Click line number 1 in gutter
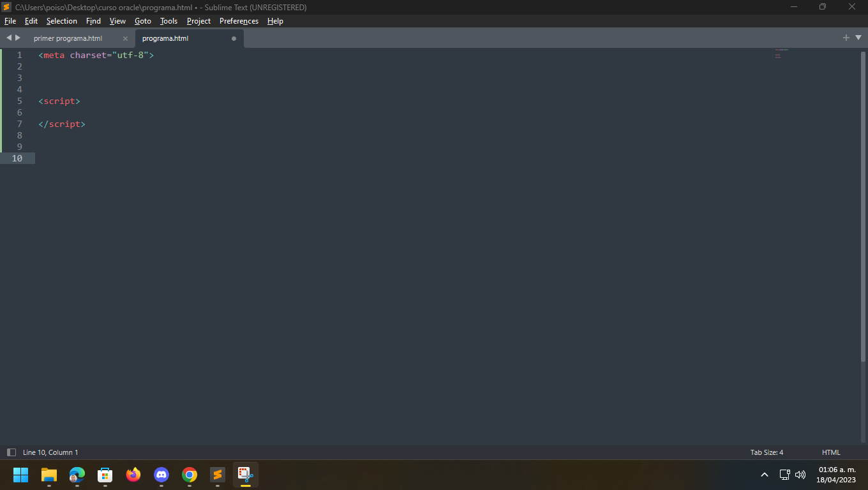The image size is (868, 490). point(19,55)
